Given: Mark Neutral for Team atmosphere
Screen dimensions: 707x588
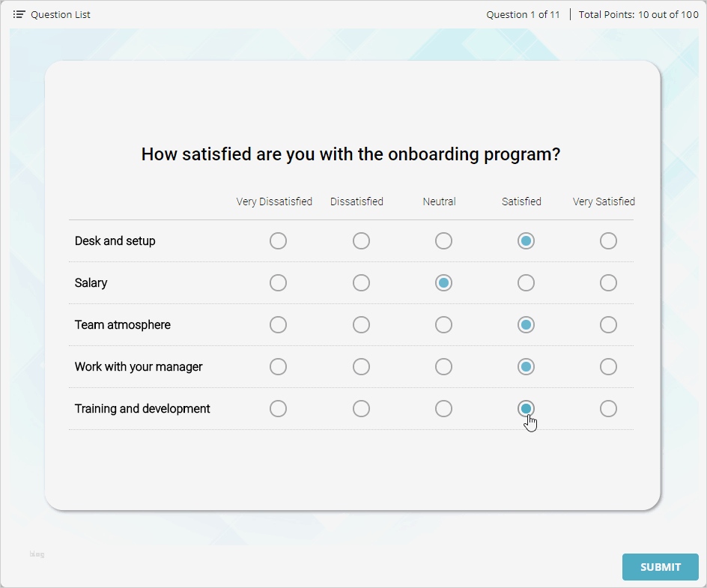Looking at the screenshot, I should [443, 324].
